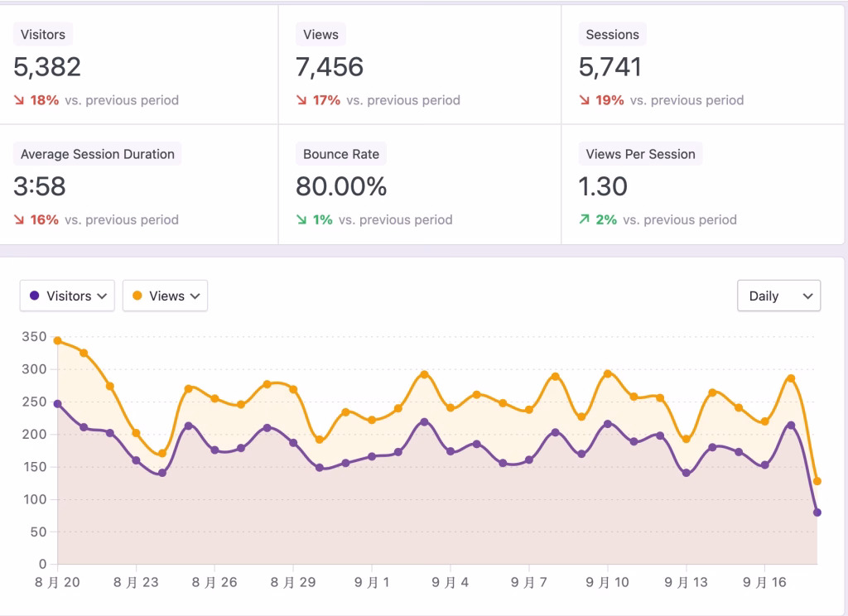Click the purple dot in Visitors selector
The height and width of the screenshot is (616, 848).
click(x=35, y=296)
